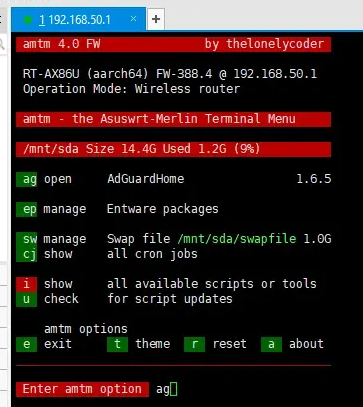363x407 pixels.
Task: Click the green 'e' exit key
Action: pos(27,344)
